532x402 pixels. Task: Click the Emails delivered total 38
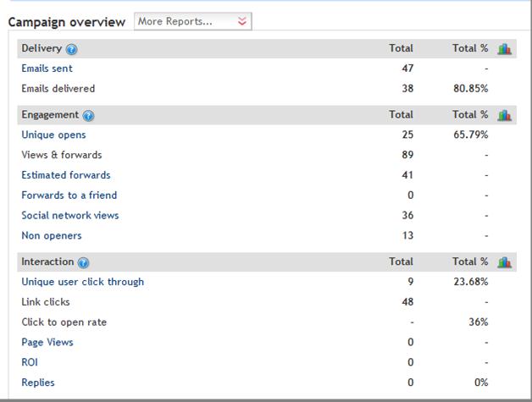coord(407,89)
